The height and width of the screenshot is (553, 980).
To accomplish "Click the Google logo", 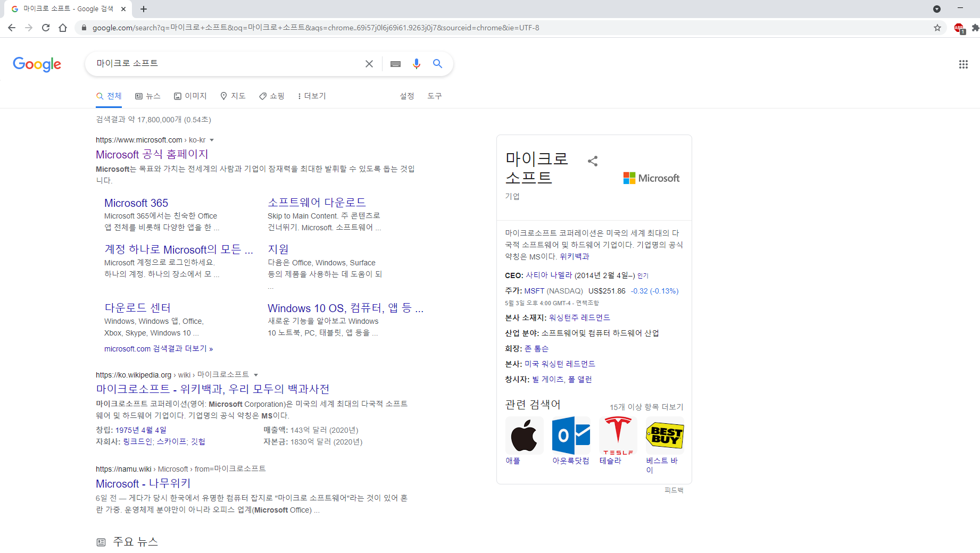I will tap(37, 64).
